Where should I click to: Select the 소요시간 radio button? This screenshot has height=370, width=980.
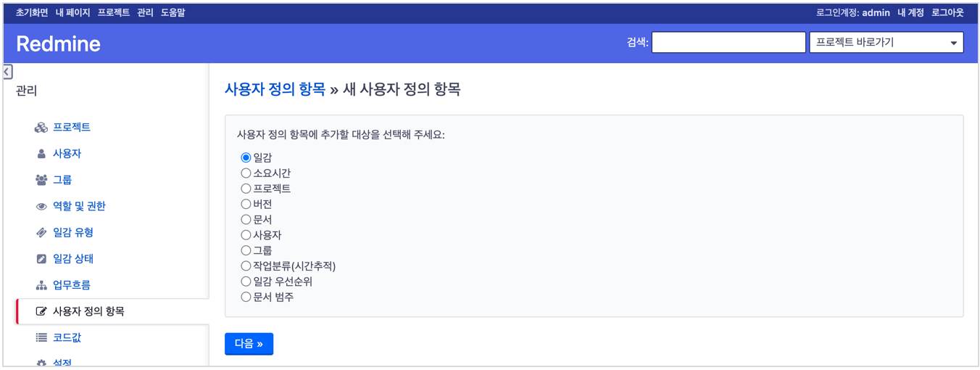tap(246, 173)
